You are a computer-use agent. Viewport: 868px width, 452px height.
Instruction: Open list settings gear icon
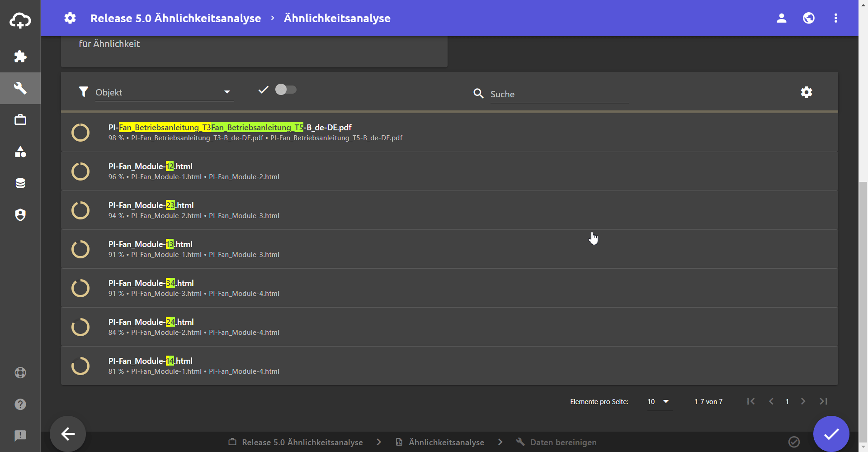click(x=807, y=92)
